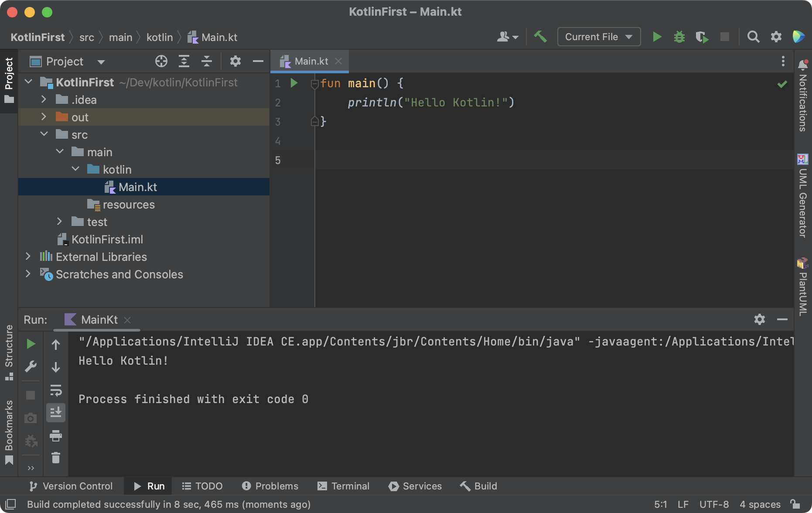Screen dimensions: 812x513
Task: Click Select Opened File crosshair icon
Action: point(161,62)
